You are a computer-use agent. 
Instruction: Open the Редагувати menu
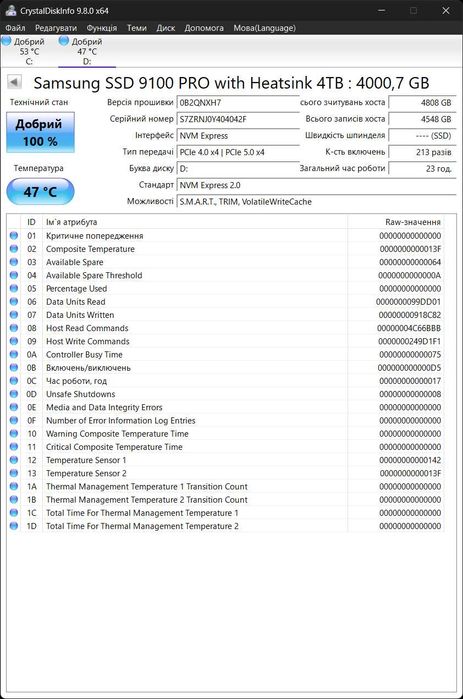click(56, 28)
